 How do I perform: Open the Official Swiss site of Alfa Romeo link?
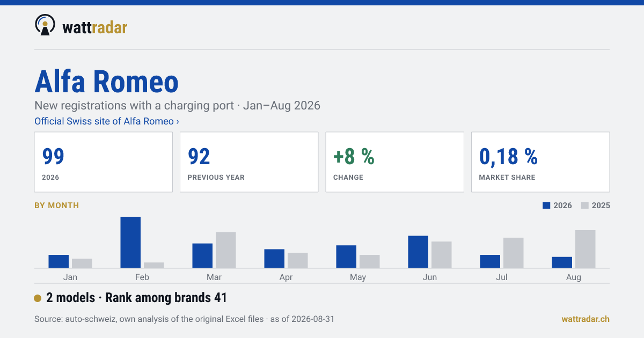(107, 121)
